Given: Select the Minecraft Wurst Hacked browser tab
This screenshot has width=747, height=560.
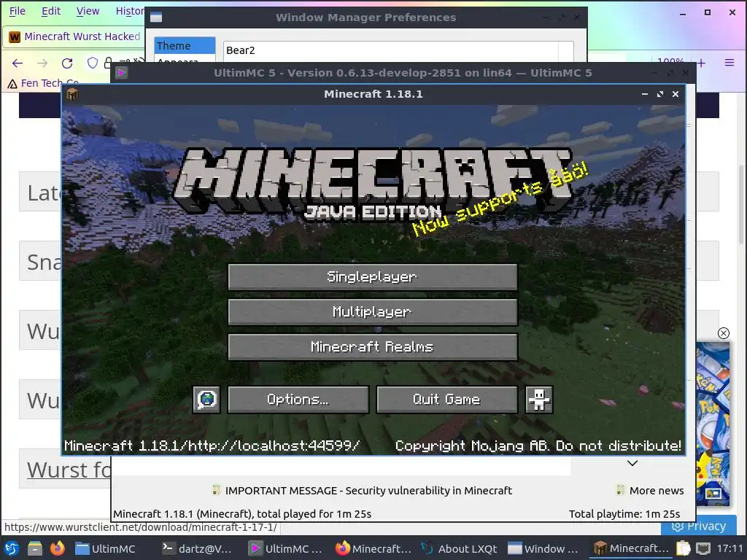Looking at the screenshot, I should click(74, 36).
